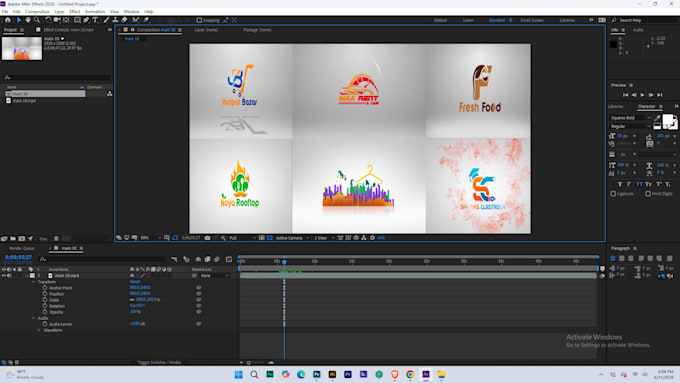This screenshot has width=680, height=383.
Task: Mute audio of main 10.mp4 layer
Action: 9,275
